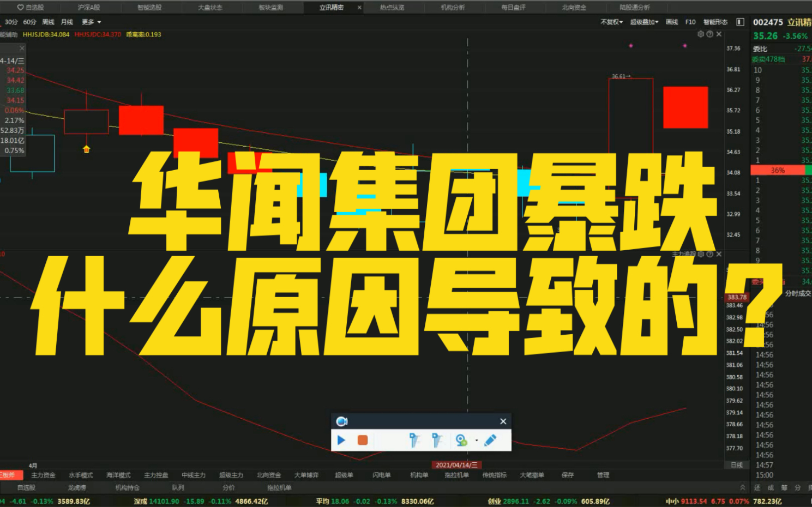The height and width of the screenshot is (507, 812).
Task: Click the blue play button in recorder toolbar
Action: point(341,440)
